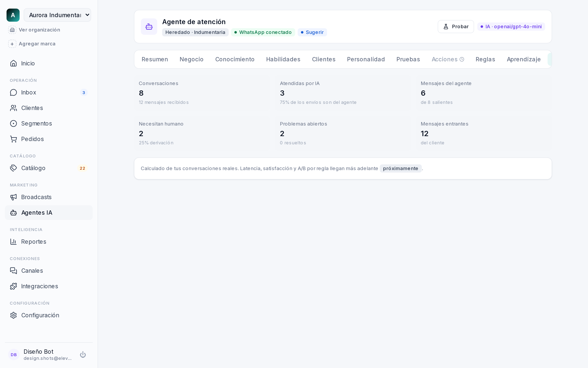
Task: Click the DB user avatar
Action: pyautogui.click(x=14, y=355)
